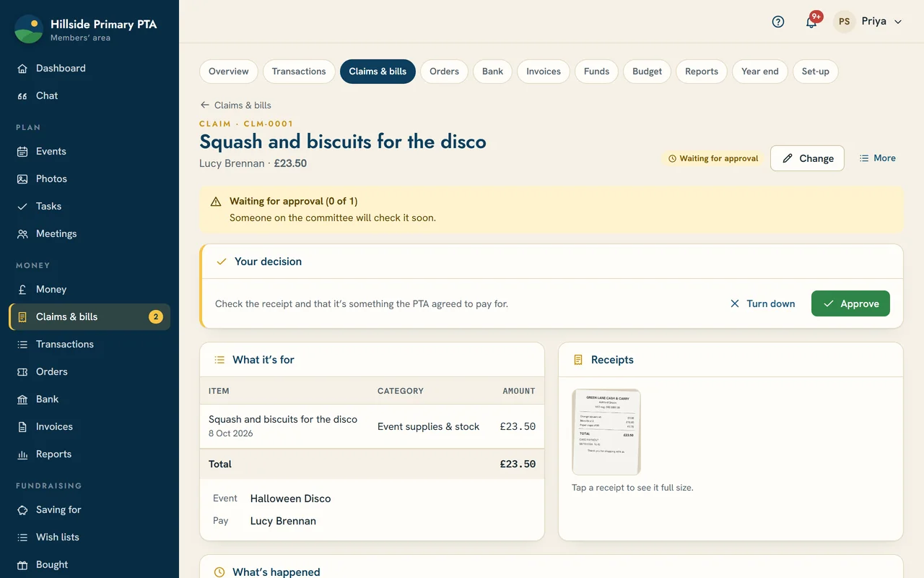Click the Dashboard home icon

[22, 69]
